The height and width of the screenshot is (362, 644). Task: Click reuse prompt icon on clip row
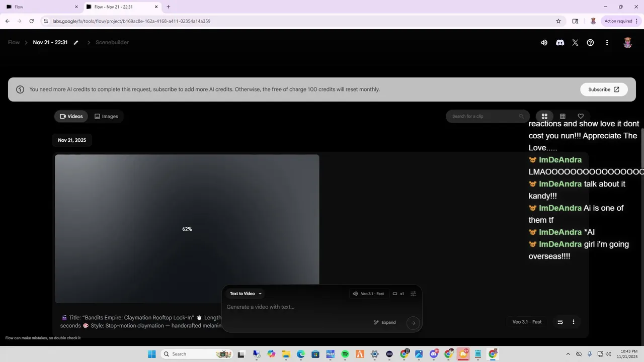(560, 322)
